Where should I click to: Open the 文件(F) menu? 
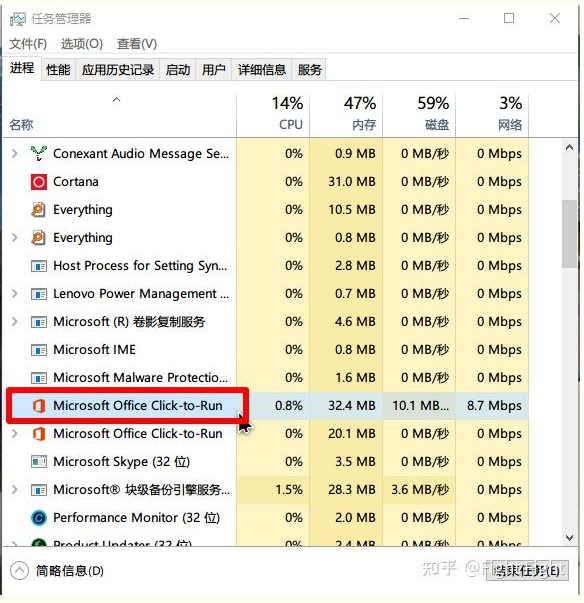(x=28, y=44)
